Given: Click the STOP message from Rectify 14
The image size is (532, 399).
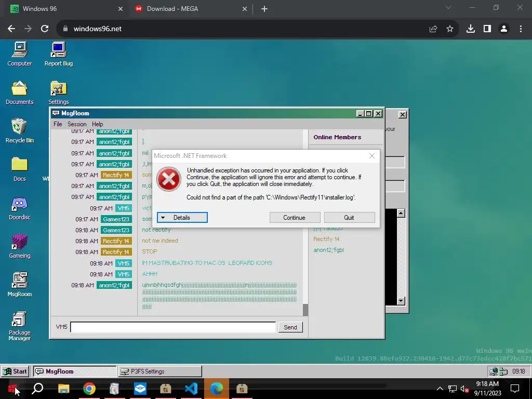Looking at the screenshot, I should point(149,252).
